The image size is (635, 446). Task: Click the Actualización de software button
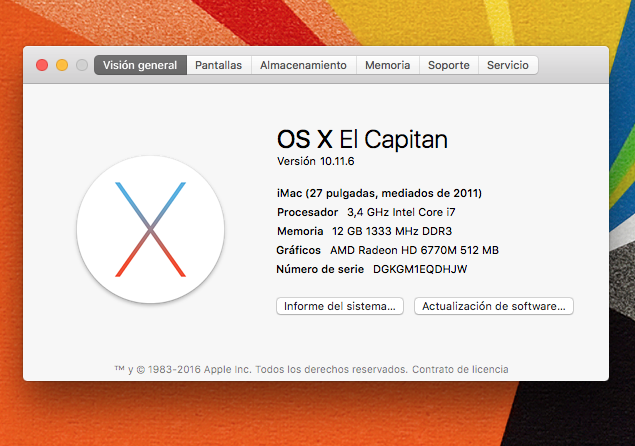pyautogui.click(x=494, y=306)
